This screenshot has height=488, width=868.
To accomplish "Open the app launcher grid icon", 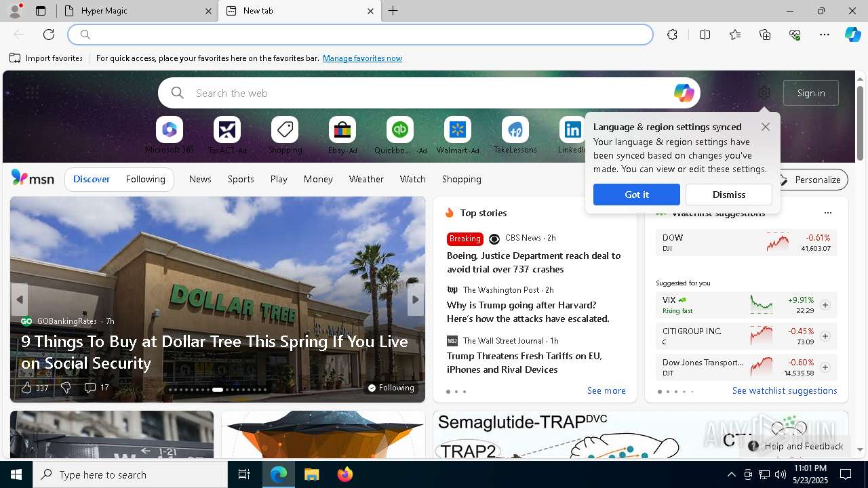I will coord(32,93).
